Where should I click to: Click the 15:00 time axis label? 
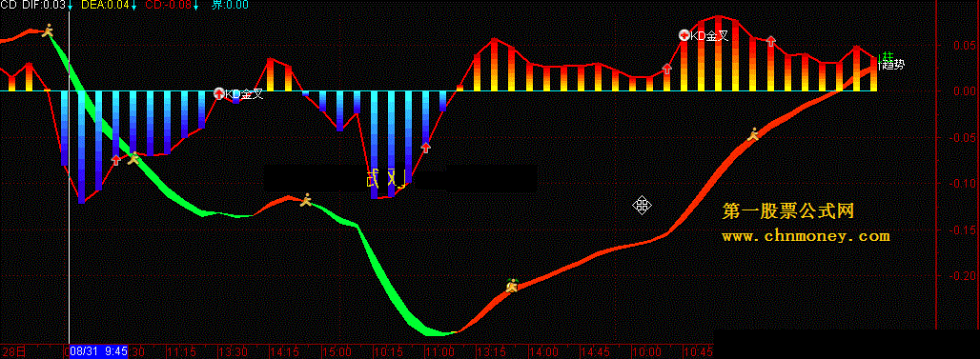[337, 352]
